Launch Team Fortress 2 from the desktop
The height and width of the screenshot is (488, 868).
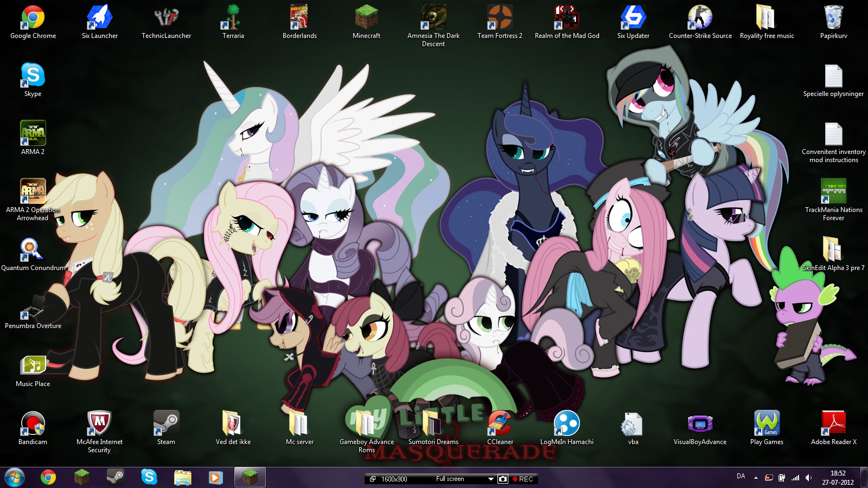tap(500, 19)
